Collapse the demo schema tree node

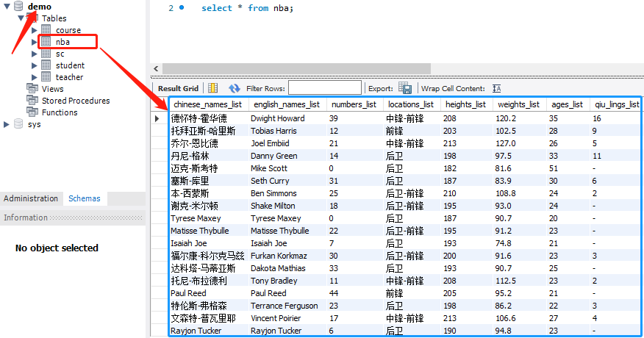point(7,7)
